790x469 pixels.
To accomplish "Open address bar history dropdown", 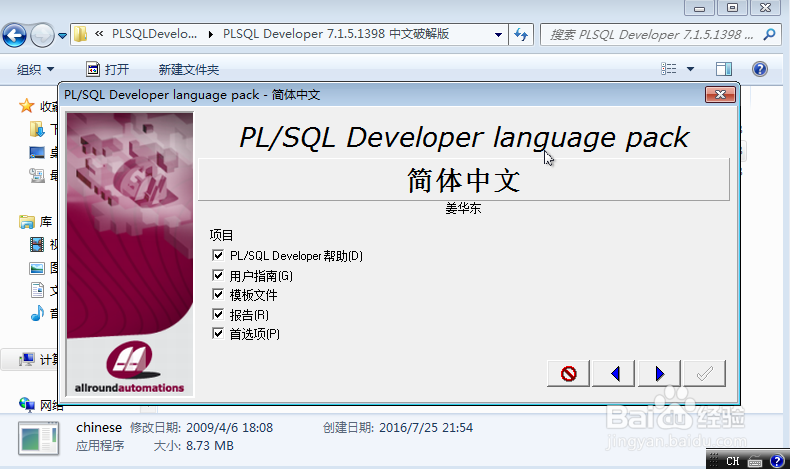I will [x=498, y=35].
